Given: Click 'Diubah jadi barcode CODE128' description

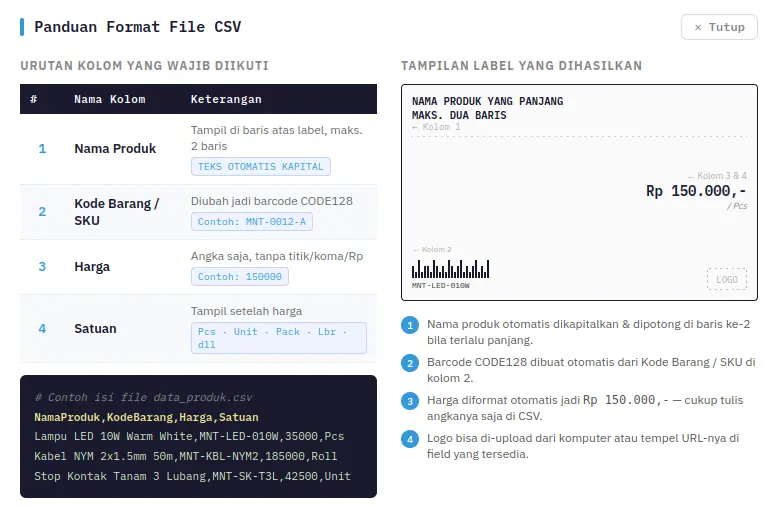Looking at the screenshot, I should [272, 202].
